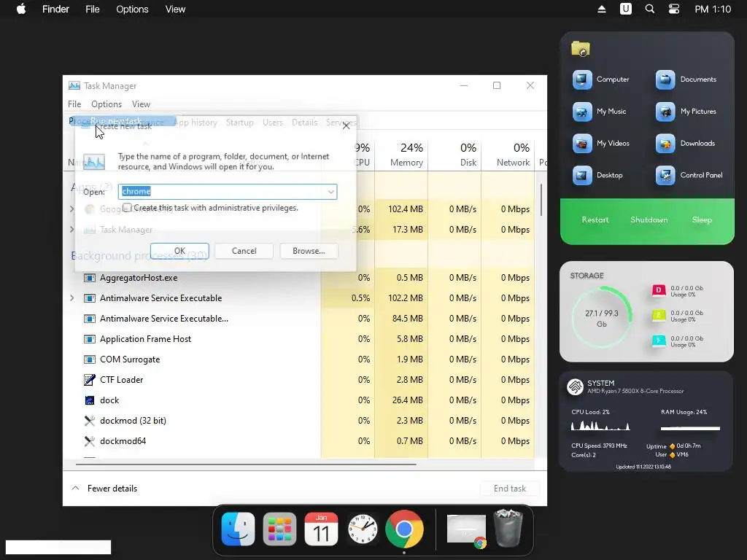This screenshot has width=747, height=560.
Task: Click the Apple logo menu
Action: [21, 9]
